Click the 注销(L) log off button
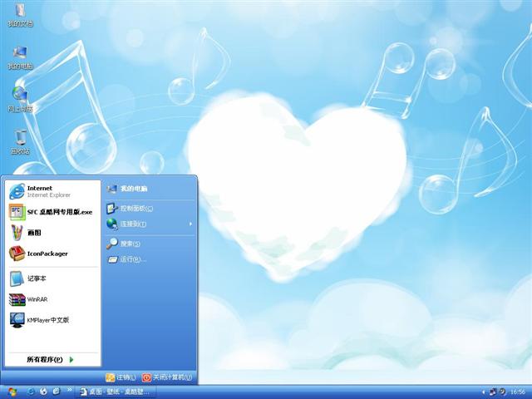Viewport: 532px width, 399px height. (121, 377)
